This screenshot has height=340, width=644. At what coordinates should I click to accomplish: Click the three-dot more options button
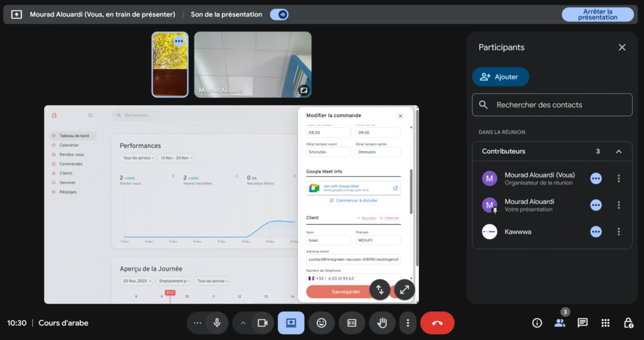pyautogui.click(x=408, y=323)
